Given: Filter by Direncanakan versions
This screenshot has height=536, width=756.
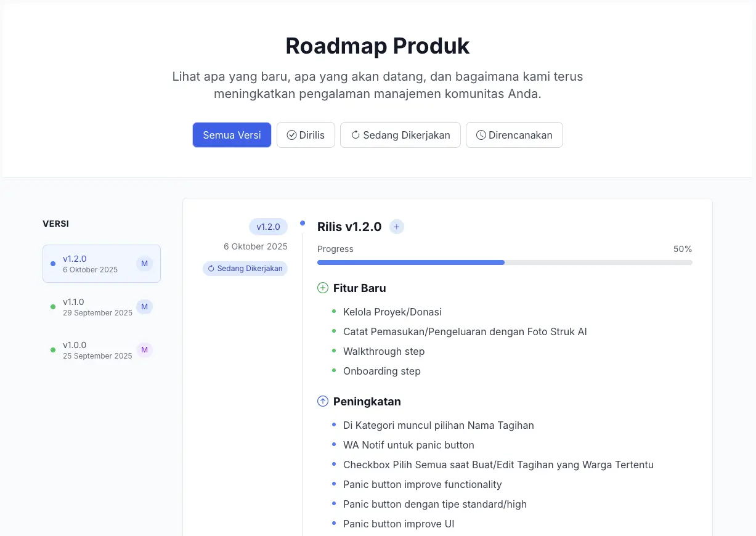Looking at the screenshot, I should pos(514,135).
